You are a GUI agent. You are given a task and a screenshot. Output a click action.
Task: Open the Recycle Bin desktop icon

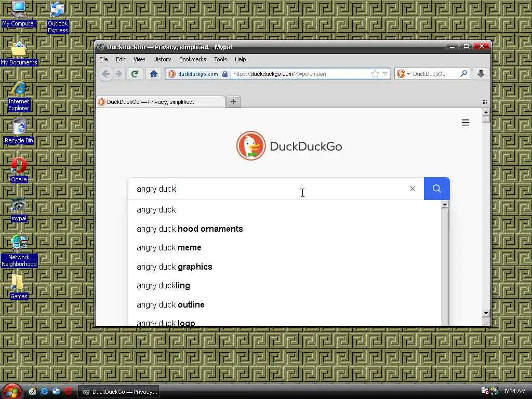coord(19,131)
